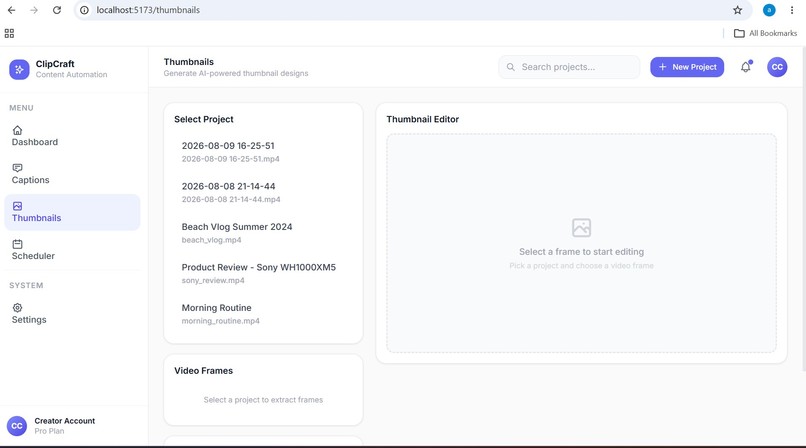Click the ClipCraft logo icon
The image size is (806, 448).
[x=19, y=69]
